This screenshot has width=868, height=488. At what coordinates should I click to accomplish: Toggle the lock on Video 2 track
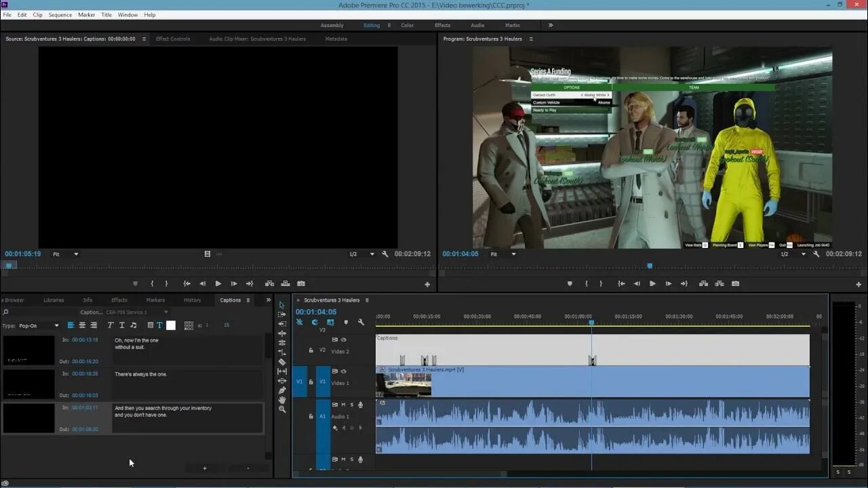[311, 350]
